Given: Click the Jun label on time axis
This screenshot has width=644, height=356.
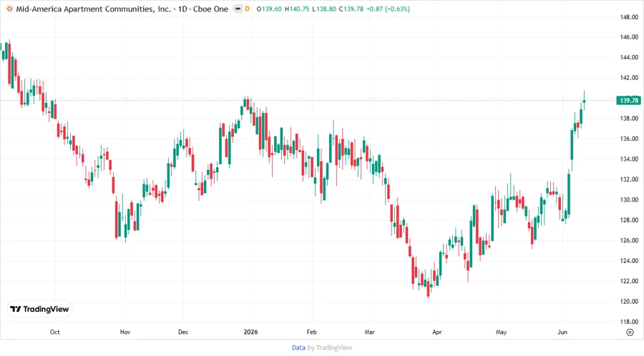Looking at the screenshot, I should 562,332.
